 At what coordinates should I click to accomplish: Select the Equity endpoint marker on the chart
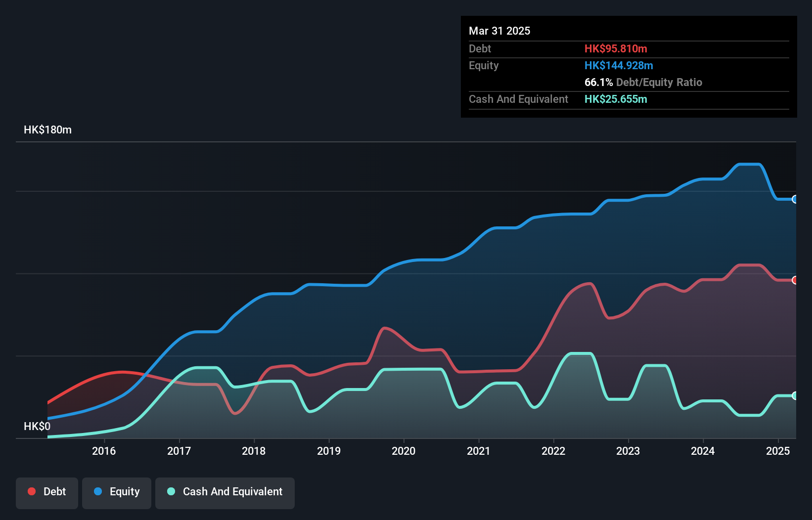795,199
